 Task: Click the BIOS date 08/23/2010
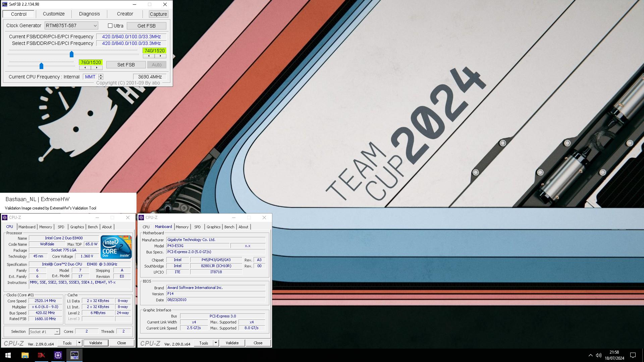[x=216, y=300]
